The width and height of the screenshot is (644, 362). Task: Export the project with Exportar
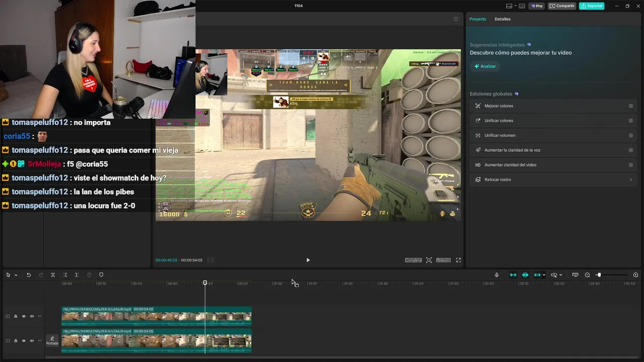(592, 6)
